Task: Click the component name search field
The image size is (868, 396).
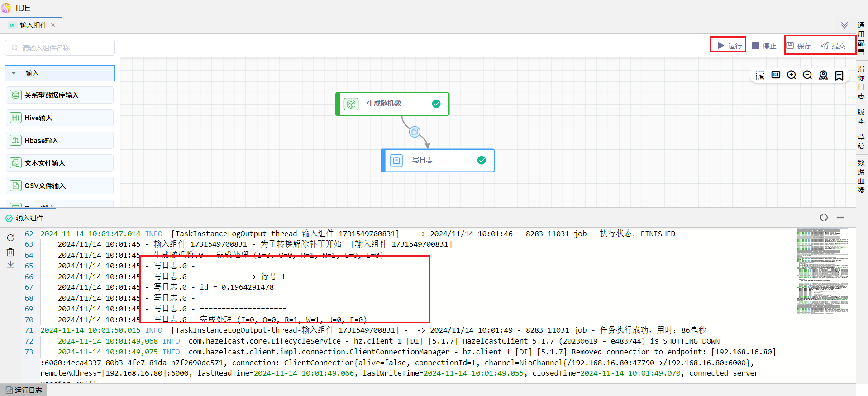Action: coord(60,48)
